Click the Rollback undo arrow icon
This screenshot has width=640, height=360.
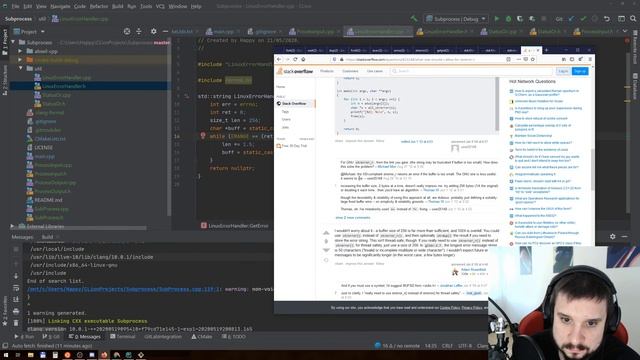pos(607,19)
